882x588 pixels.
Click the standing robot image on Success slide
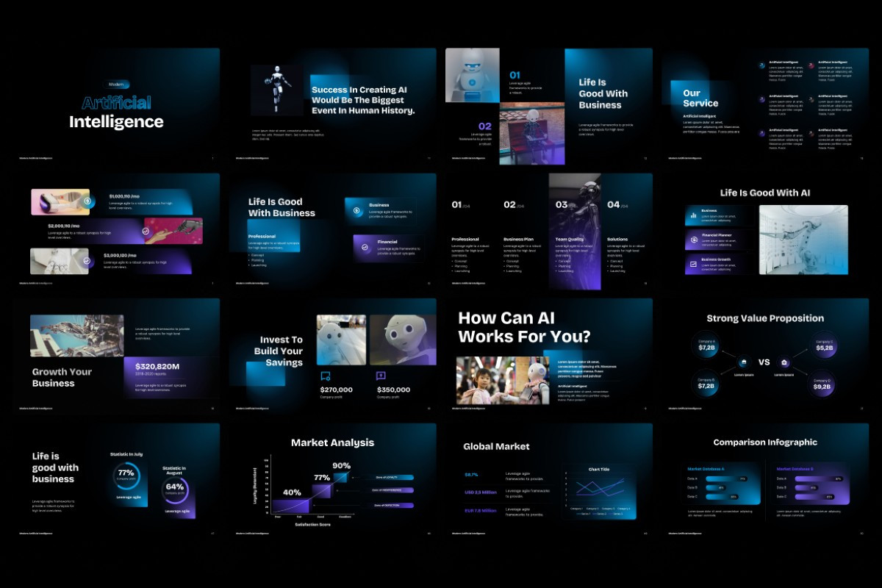point(277,90)
